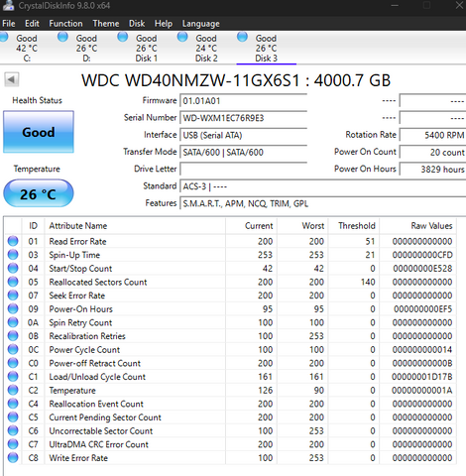Select the Disk 3 tab

tap(266, 48)
